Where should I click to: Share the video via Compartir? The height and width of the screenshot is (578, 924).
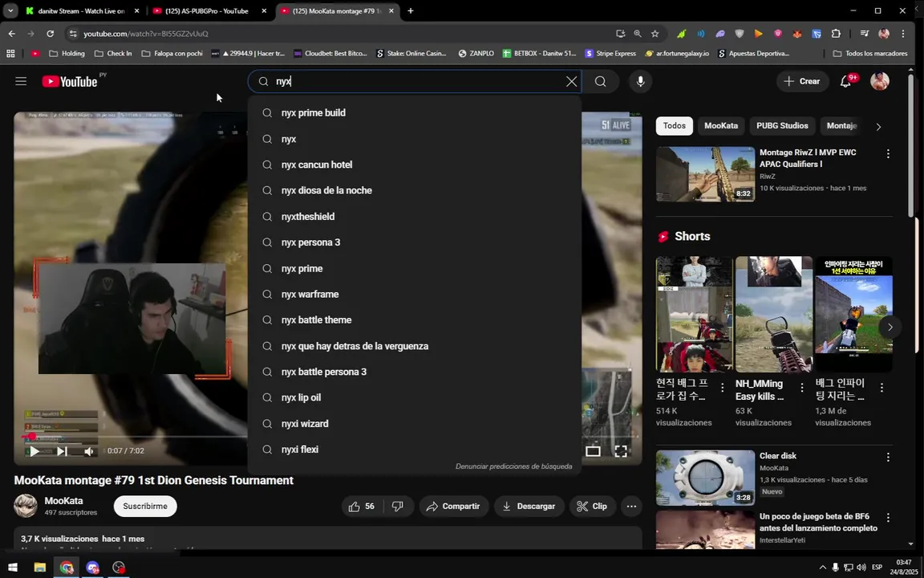pyautogui.click(x=453, y=506)
